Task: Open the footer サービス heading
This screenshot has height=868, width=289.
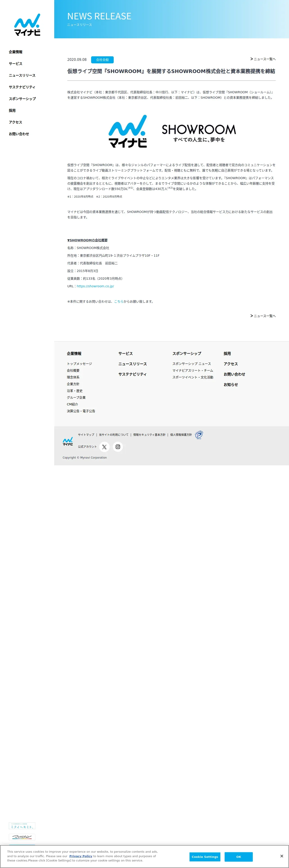Action: (x=126, y=354)
